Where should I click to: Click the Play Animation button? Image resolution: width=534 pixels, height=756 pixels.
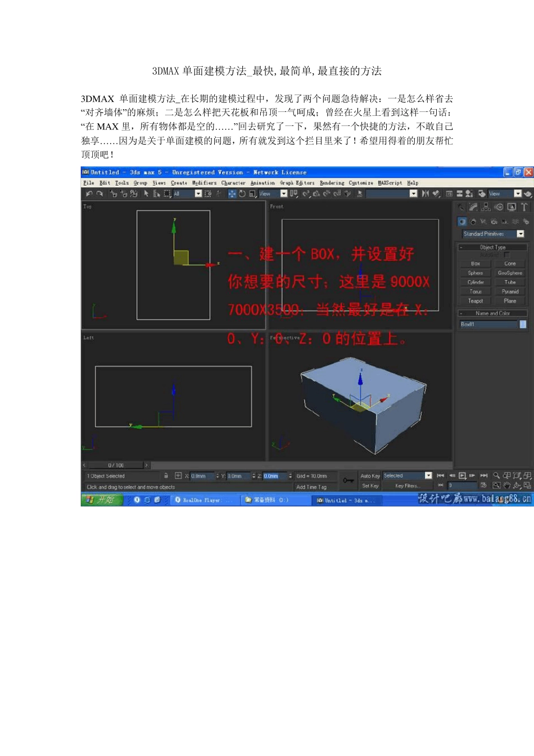pyautogui.click(x=463, y=475)
